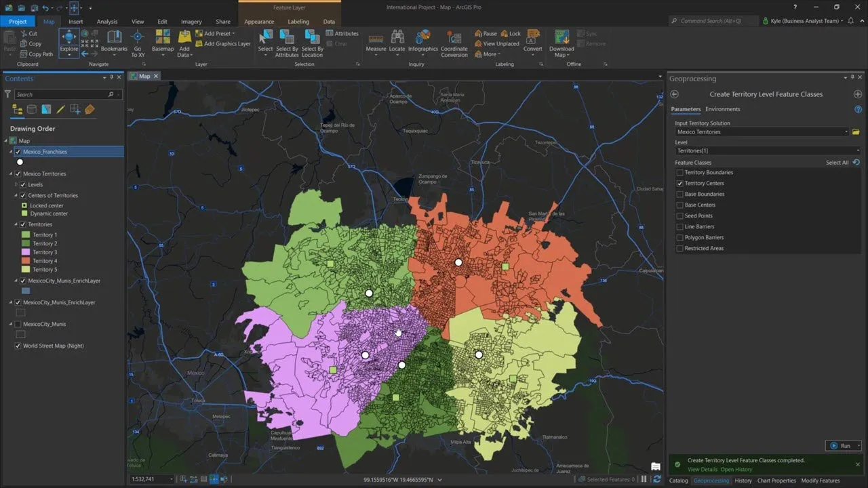This screenshot has height=488, width=868.
Task: Expand the Levels sublayer
Action: coord(16,184)
